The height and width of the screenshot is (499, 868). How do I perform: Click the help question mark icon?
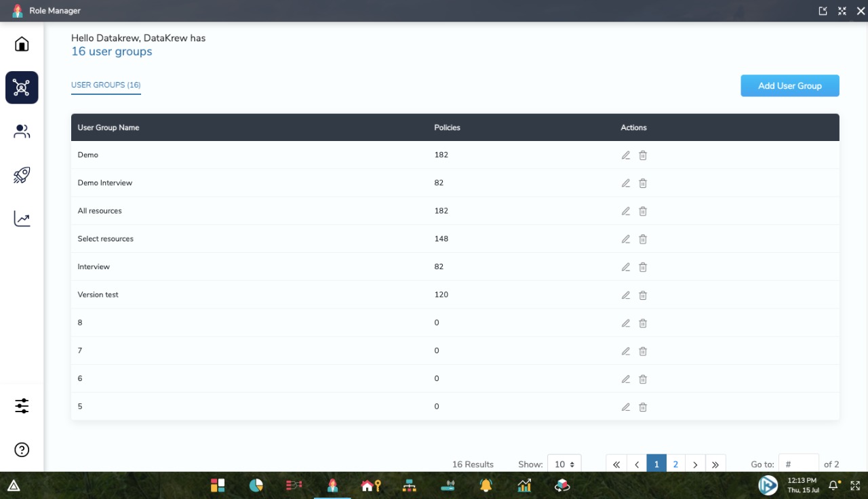(22, 450)
